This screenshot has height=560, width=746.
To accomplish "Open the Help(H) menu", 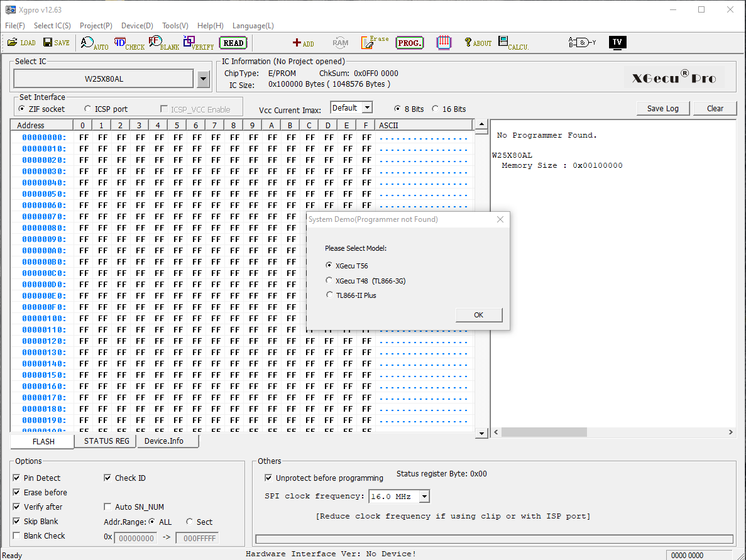I will click(x=211, y=26).
